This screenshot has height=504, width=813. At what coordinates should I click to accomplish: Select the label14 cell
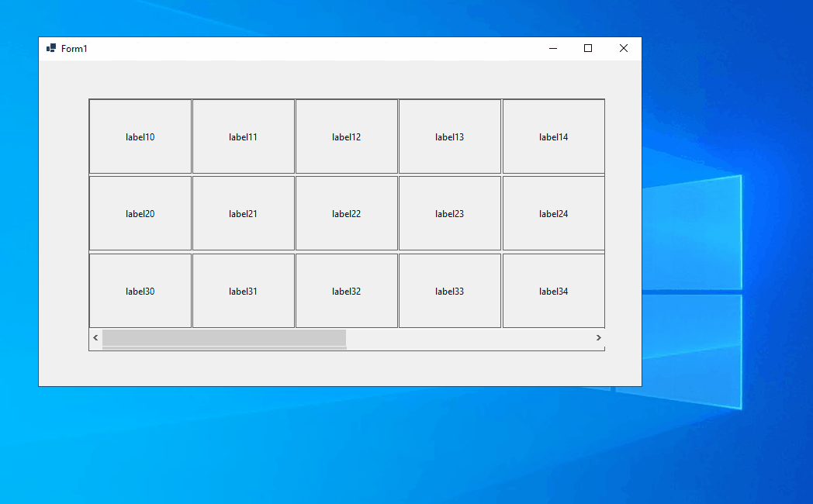click(x=553, y=136)
